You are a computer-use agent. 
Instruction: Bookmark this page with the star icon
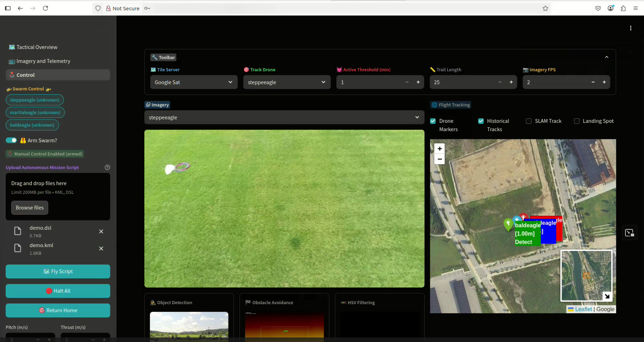coord(545,8)
